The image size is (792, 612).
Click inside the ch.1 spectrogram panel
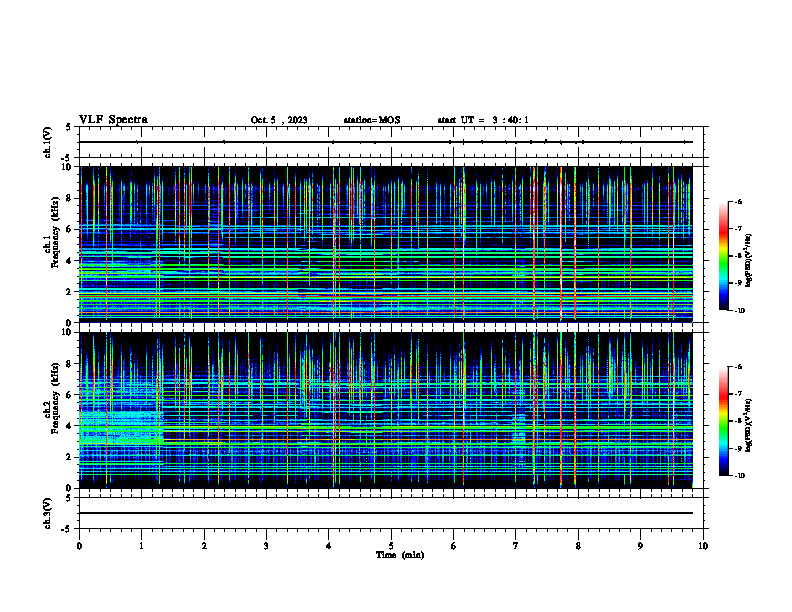pyautogui.click(x=386, y=244)
